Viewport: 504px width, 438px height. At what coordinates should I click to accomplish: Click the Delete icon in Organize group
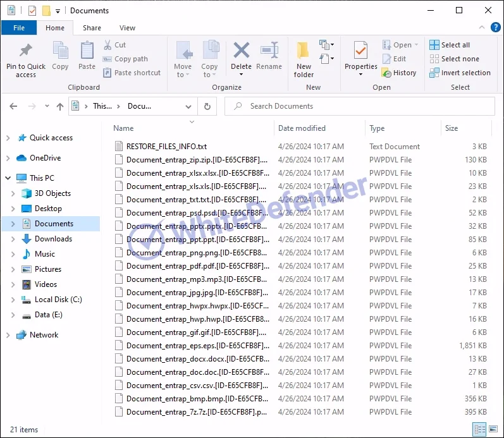click(241, 51)
